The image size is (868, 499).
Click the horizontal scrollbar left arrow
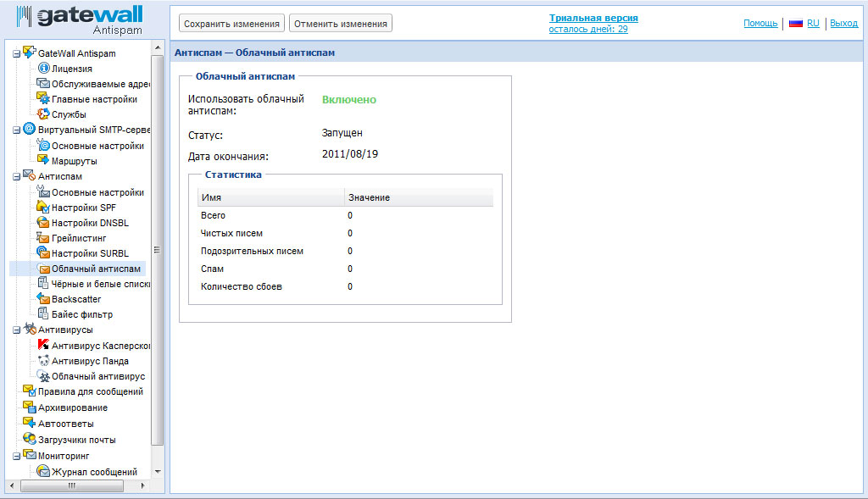point(12,485)
